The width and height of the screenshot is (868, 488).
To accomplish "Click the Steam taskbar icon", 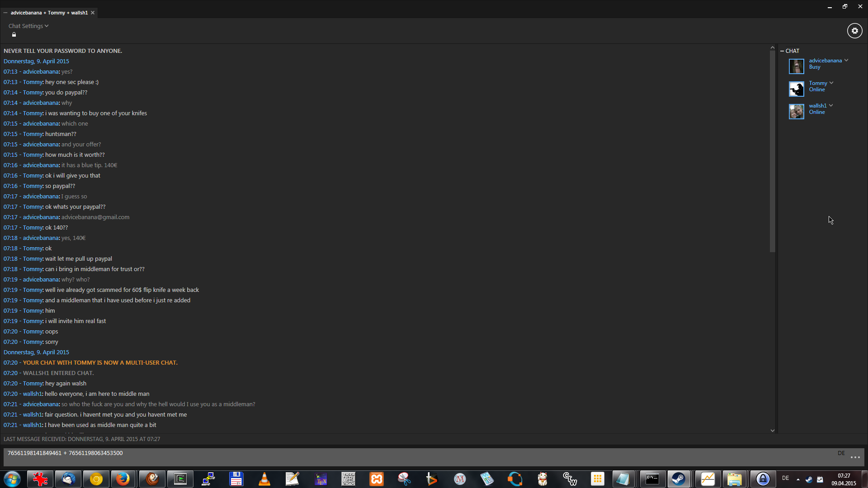I will [679, 479].
